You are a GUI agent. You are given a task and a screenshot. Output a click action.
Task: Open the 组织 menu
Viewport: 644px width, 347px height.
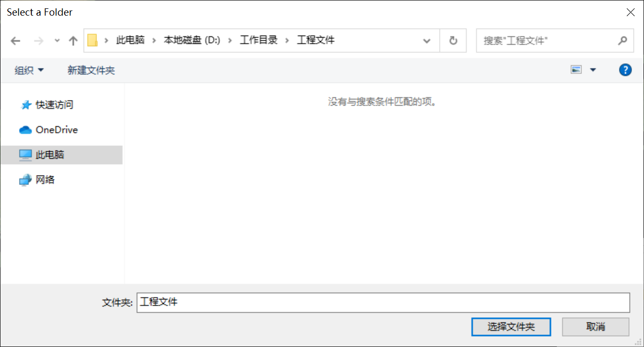point(29,70)
